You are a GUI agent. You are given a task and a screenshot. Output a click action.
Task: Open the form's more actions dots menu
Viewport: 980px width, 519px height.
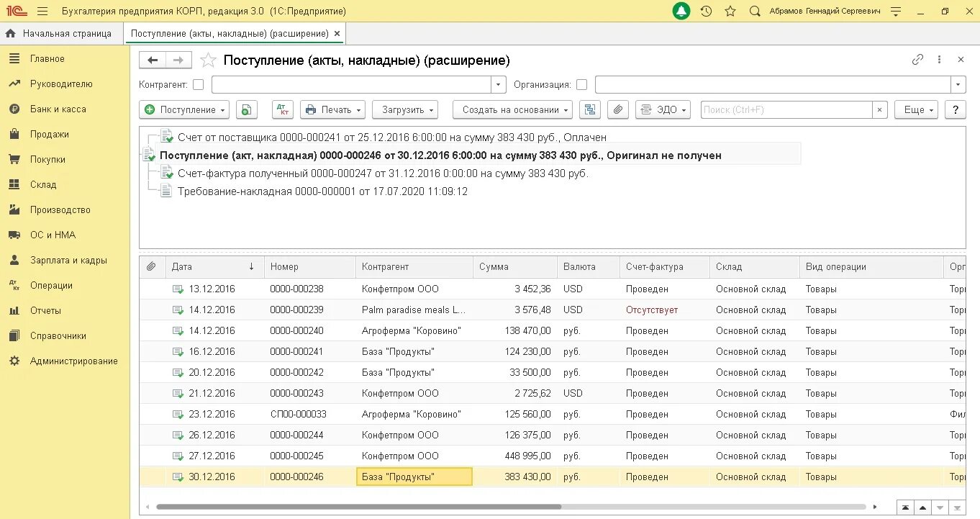tap(939, 60)
